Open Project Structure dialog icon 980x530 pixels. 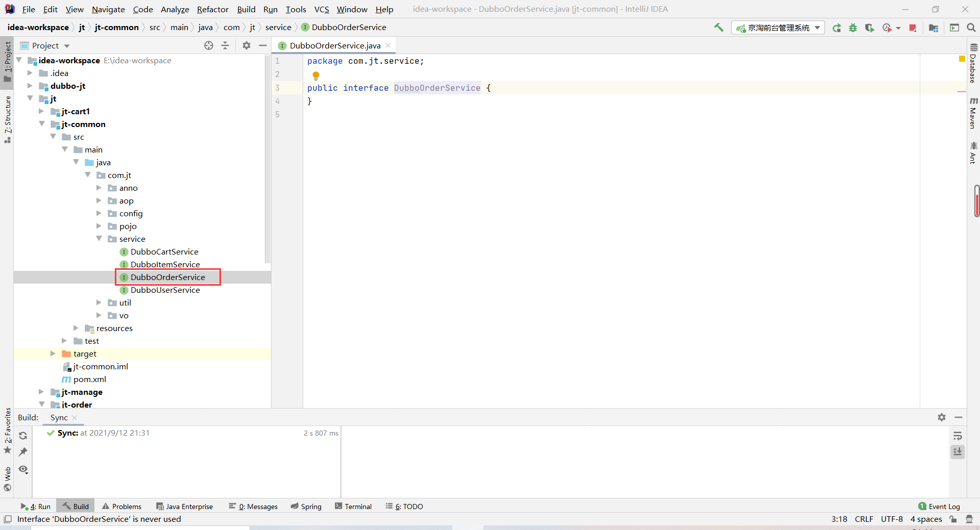point(934,28)
